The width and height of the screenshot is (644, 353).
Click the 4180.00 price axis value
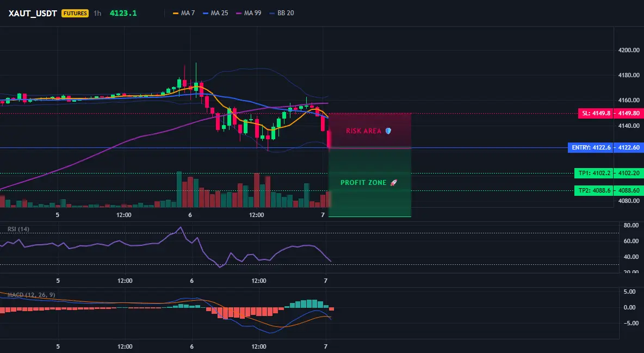click(x=629, y=75)
